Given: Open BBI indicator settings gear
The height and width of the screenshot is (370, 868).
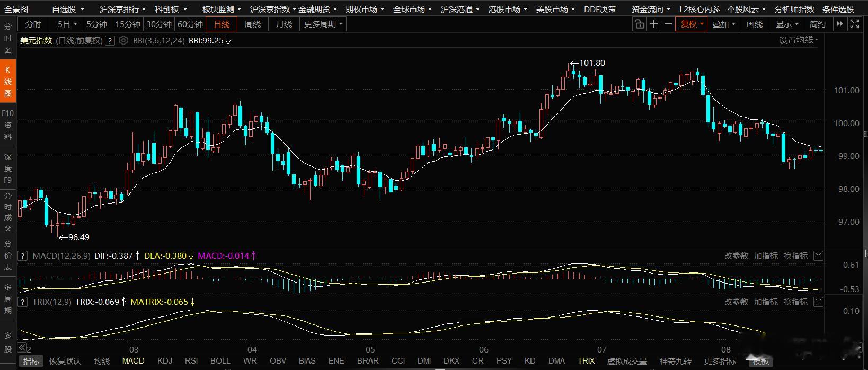Looking at the screenshot, I should tap(123, 40).
